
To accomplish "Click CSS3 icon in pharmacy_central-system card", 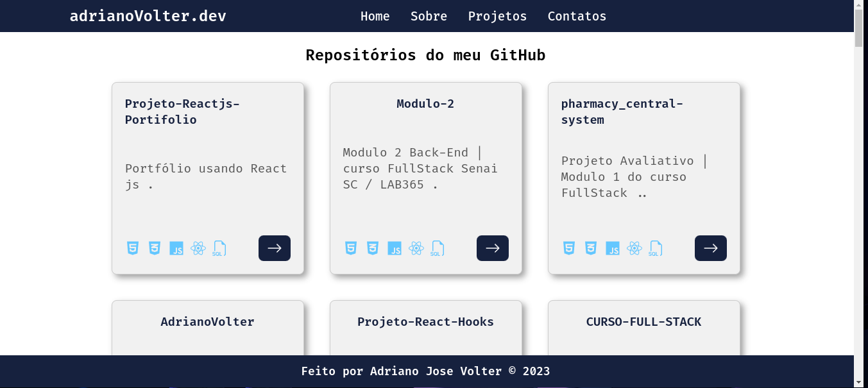I will point(590,248).
